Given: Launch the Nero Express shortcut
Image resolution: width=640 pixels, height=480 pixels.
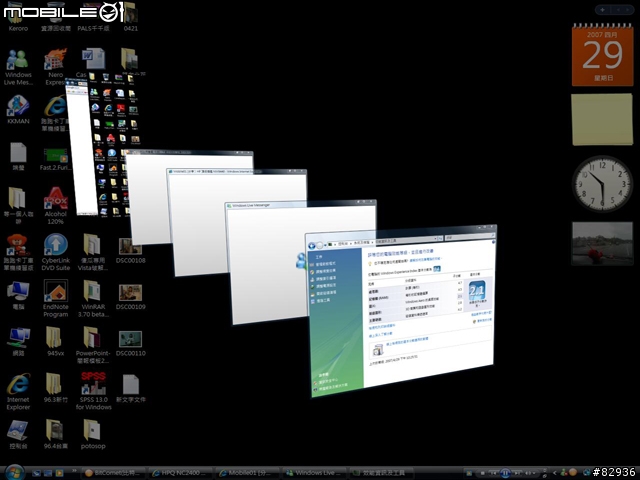Looking at the screenshot, I should pos(56,67).
